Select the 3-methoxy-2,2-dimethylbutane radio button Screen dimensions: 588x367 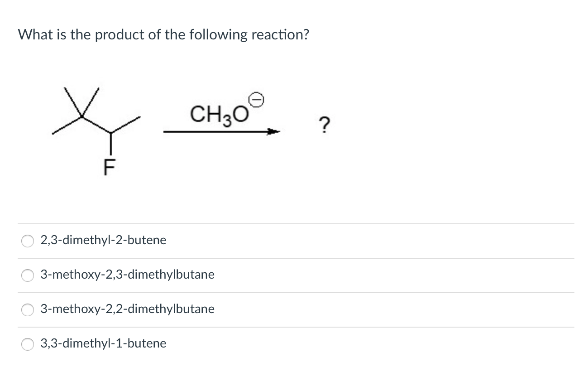tap(27, 309)
